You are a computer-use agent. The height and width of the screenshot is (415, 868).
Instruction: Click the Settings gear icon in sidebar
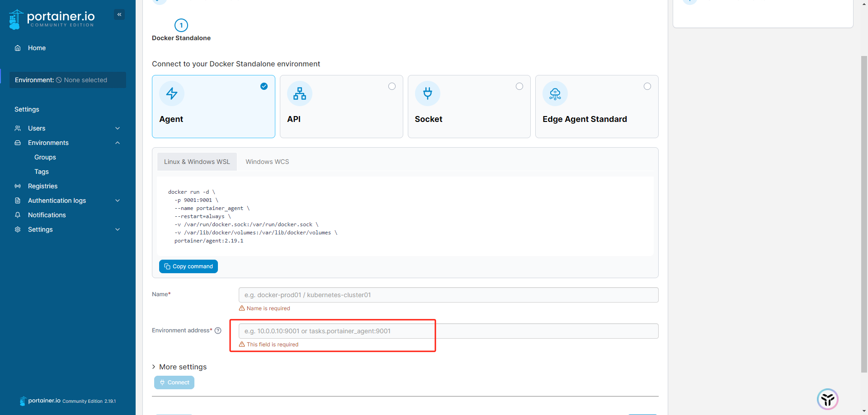(18, 229)
